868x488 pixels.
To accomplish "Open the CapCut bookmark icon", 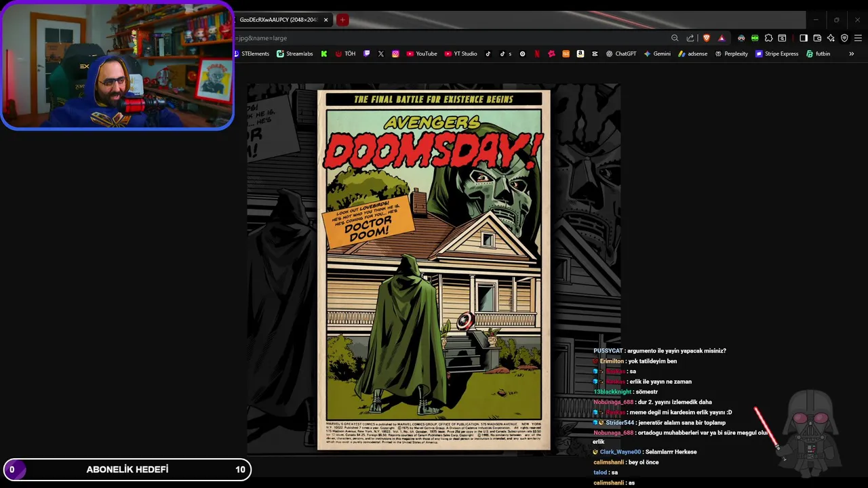I will click(x=595, y=54).
